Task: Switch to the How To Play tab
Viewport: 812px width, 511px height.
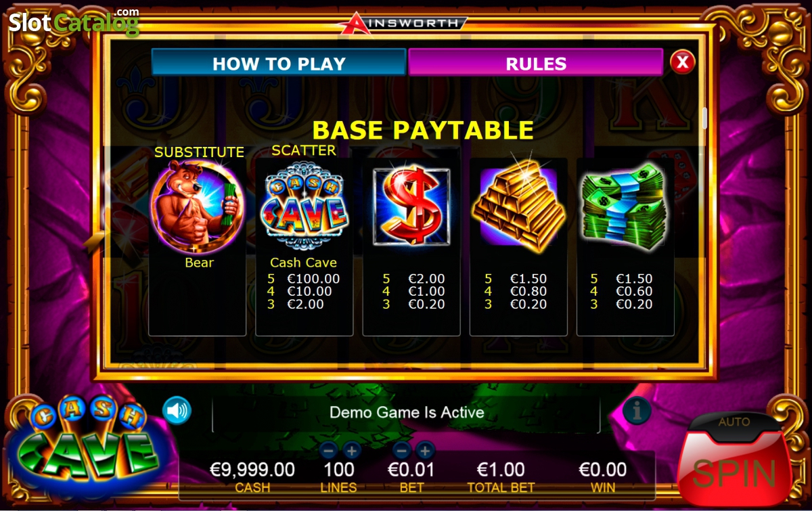Action: (x=279, y=62)
